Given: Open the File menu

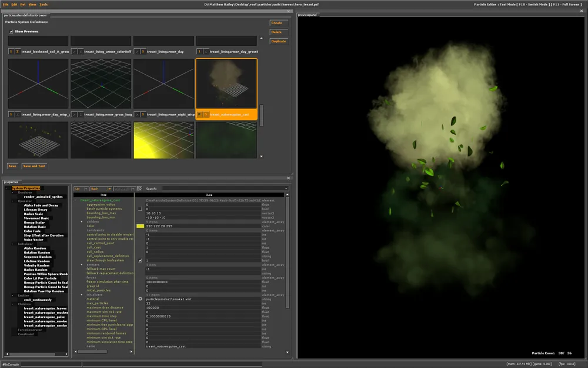Looking at the screenshot, I should (6, 4).
